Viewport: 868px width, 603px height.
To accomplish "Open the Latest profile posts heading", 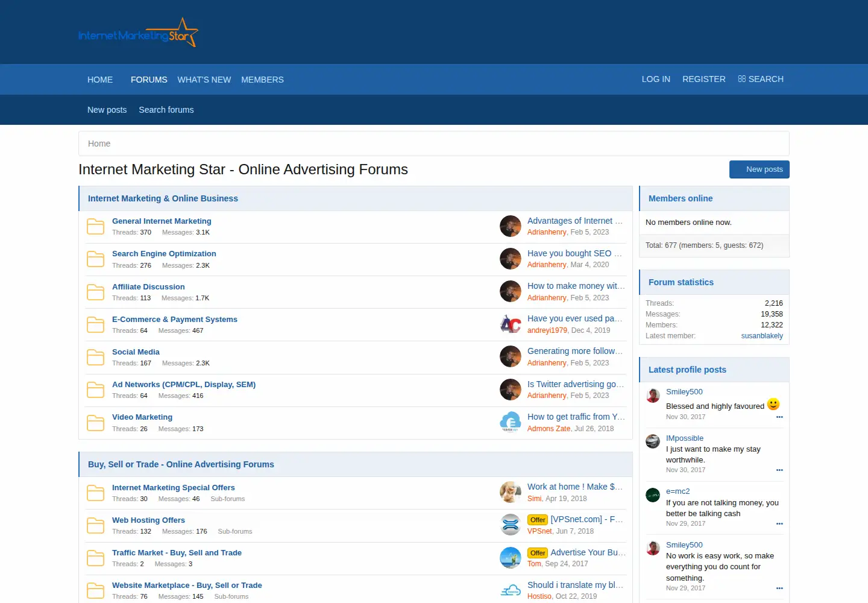I will coord(687,370).
